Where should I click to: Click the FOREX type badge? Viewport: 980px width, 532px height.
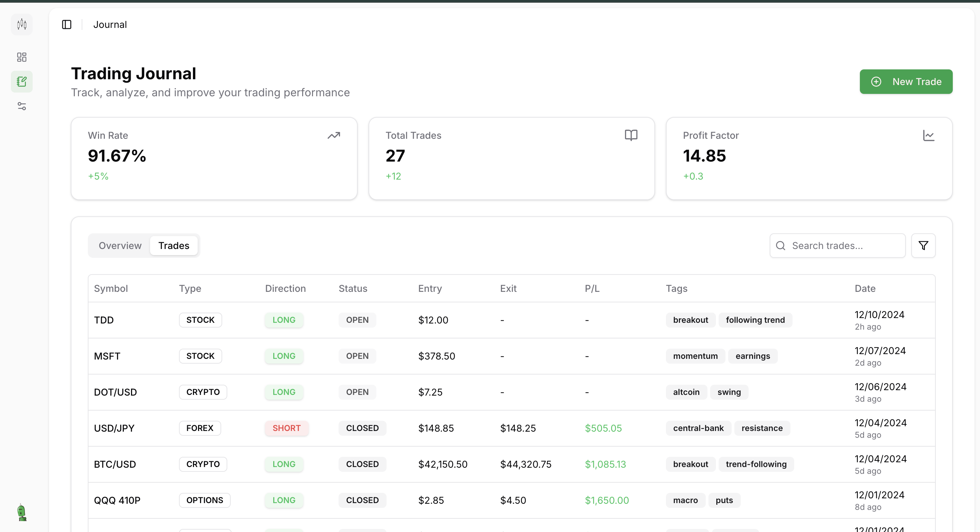[x=200, y=428]
